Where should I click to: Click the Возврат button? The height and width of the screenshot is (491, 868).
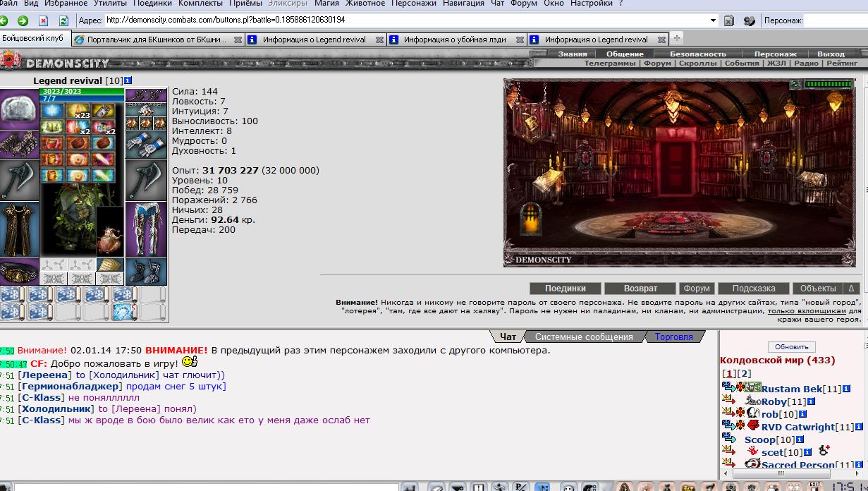click(640, 288)
